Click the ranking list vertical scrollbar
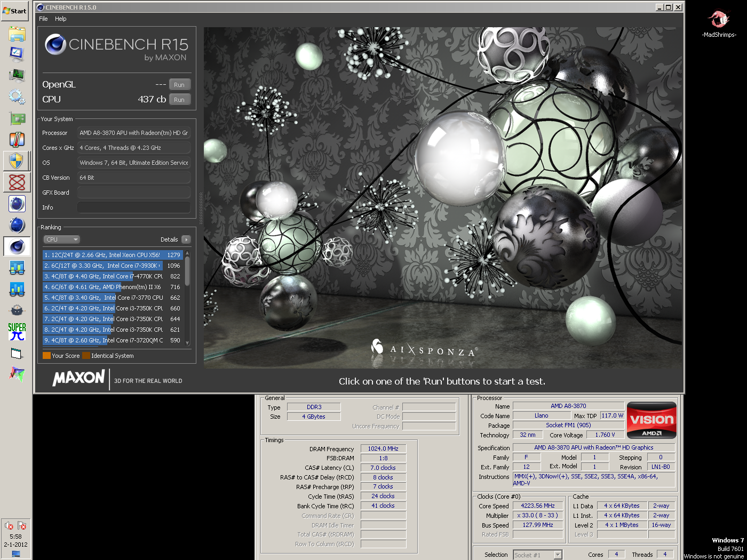This screenshot has width=747, height=560. (187, 297)
